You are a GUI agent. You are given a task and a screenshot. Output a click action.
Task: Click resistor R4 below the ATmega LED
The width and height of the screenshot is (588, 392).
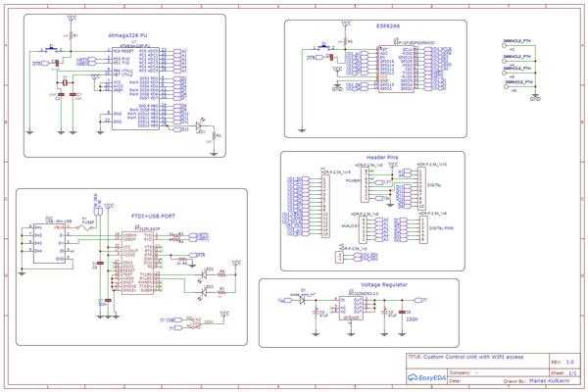click(214, 136)
